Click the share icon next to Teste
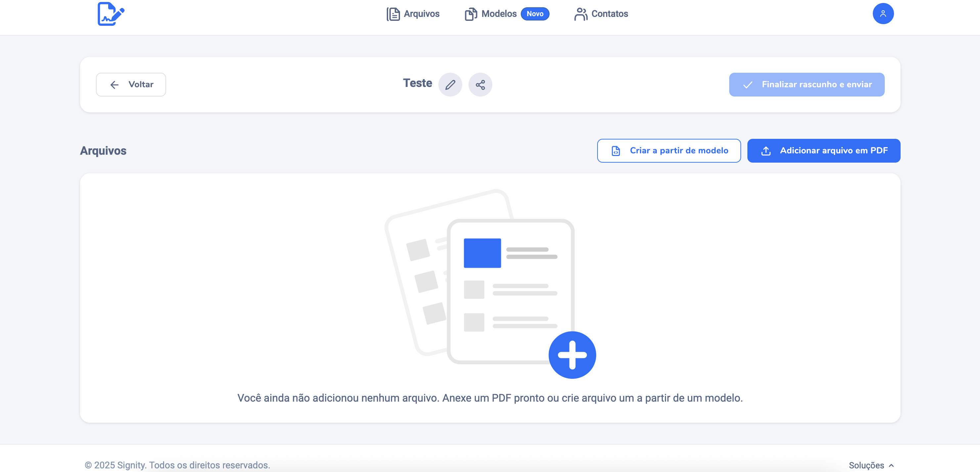 480,84
